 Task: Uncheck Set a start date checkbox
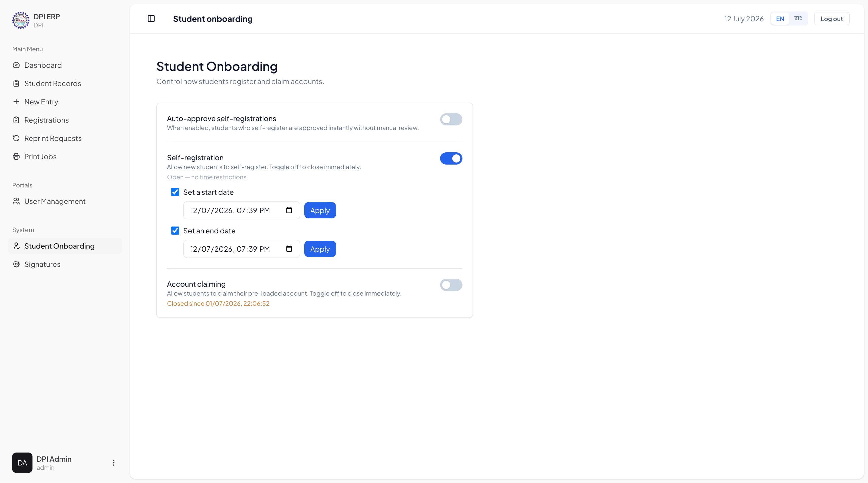(x=175, y=192)
